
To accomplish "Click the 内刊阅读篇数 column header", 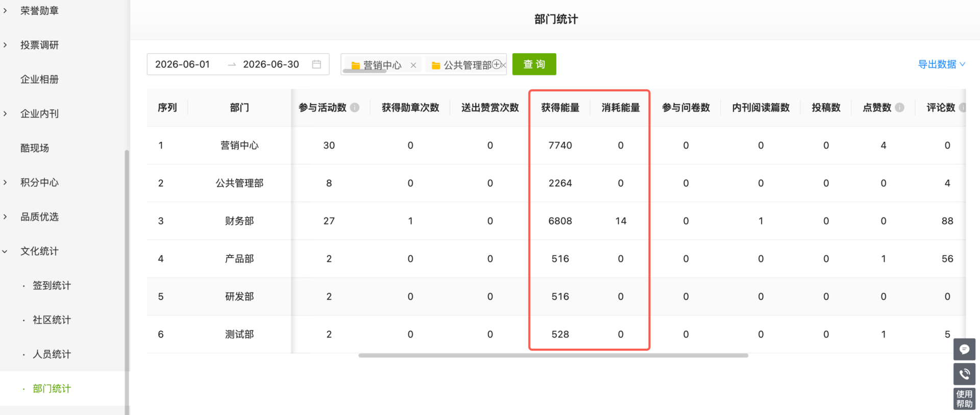I will click(x=761, y=108).
